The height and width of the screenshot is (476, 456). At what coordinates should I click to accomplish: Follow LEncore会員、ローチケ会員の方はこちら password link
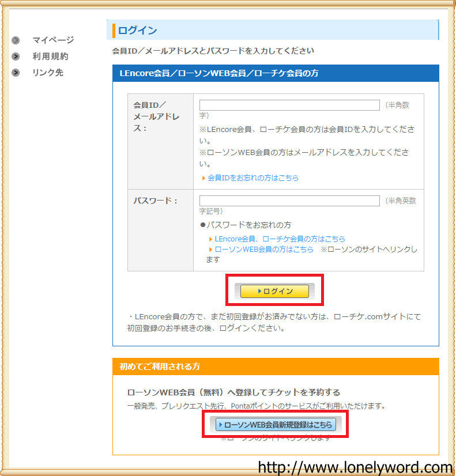point(280,239)
